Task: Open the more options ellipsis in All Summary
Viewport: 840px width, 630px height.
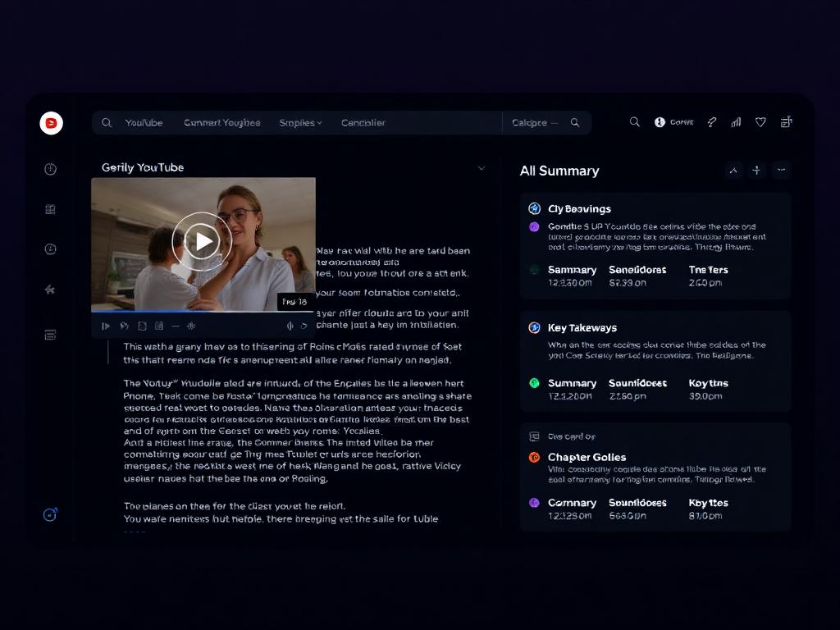Action: 781,171
